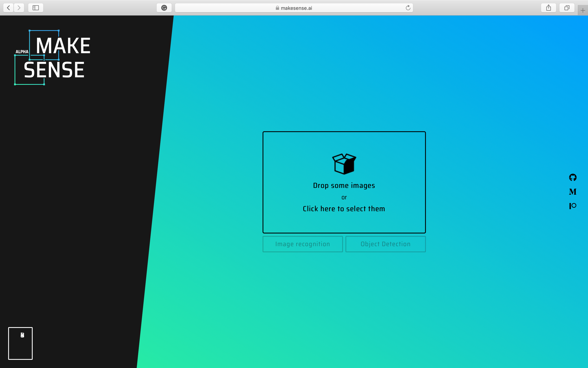Image resolution: width=588 pixels, height=368 pixels.
Task: Go back using Safari's back arrow
Action: (x=9, y=8)
